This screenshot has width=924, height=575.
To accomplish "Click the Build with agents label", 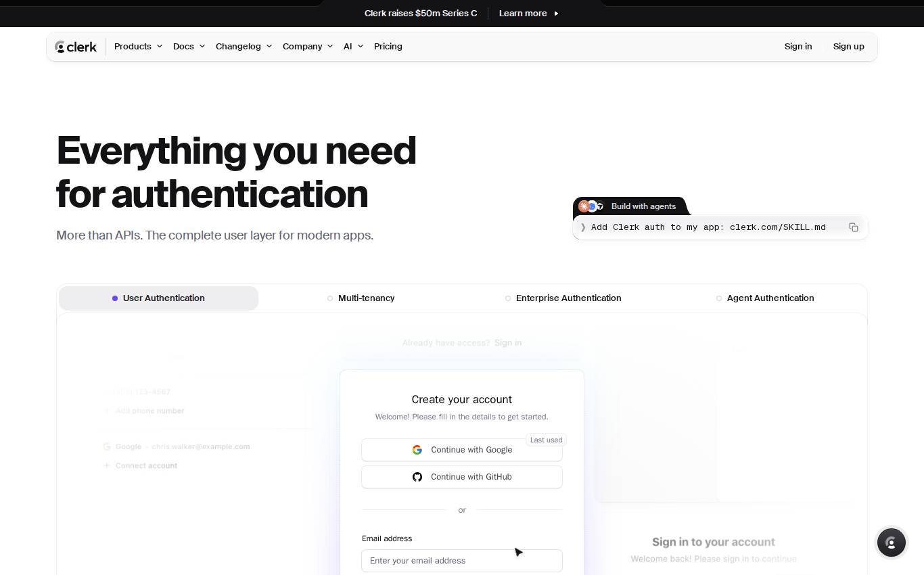I will [643, 206].
